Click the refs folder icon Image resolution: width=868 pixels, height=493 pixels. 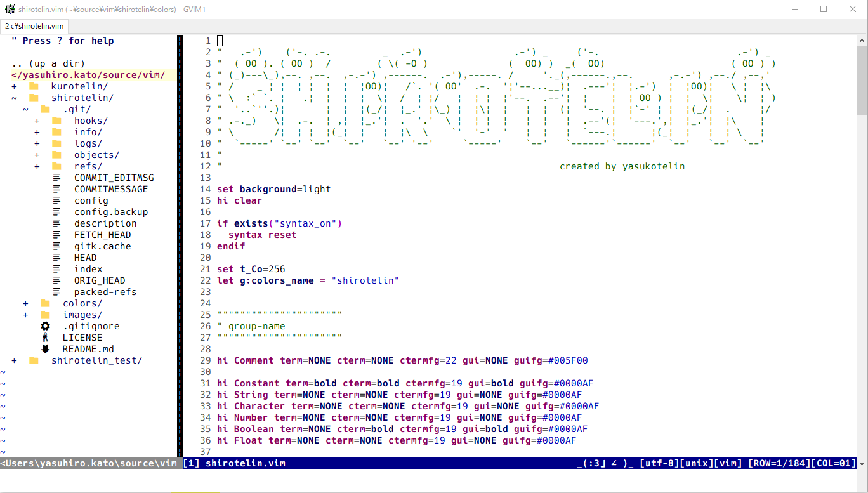(x=56, y=166)
